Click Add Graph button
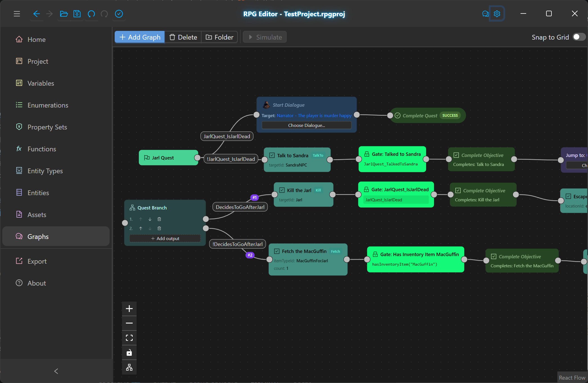This screenshot has width=588, height=383. 140,37
